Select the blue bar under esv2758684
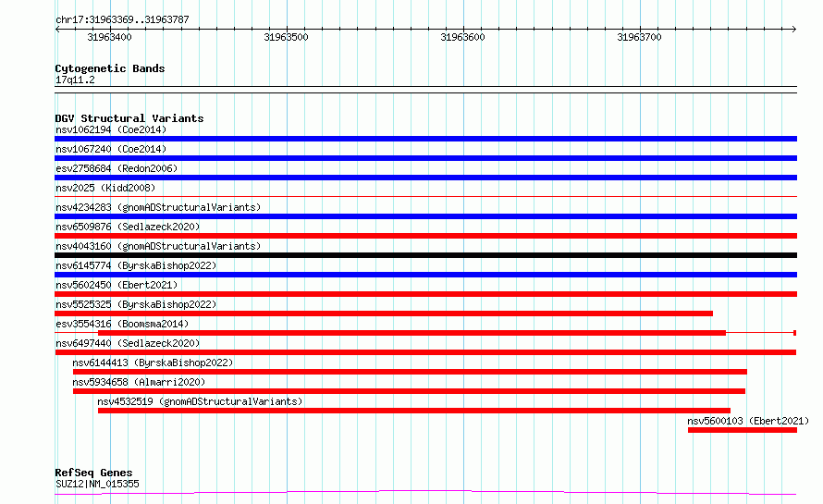This screenshot has width=823, height=504. tap(425, 178)
